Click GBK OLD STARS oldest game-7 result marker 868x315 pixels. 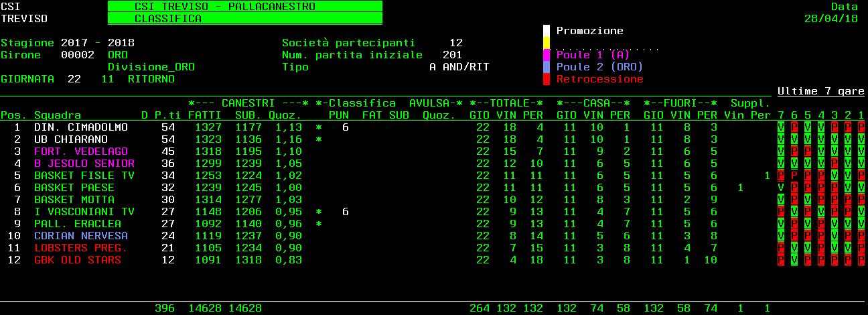(x=781, y=260)
